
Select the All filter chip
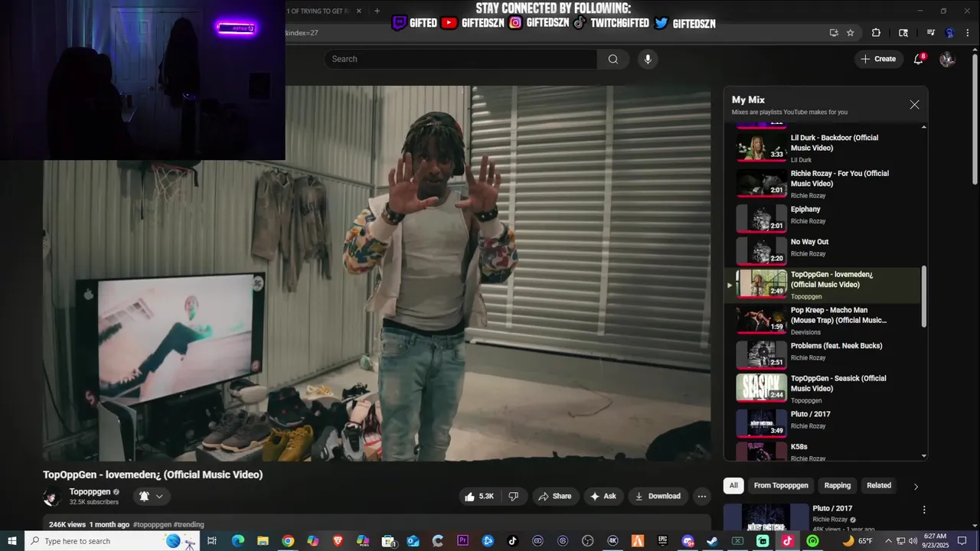(x=733, y=485)
